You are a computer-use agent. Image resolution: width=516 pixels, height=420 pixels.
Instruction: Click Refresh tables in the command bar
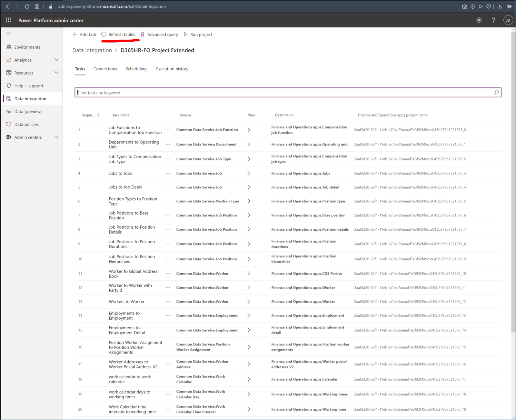(x=118, y=35)
